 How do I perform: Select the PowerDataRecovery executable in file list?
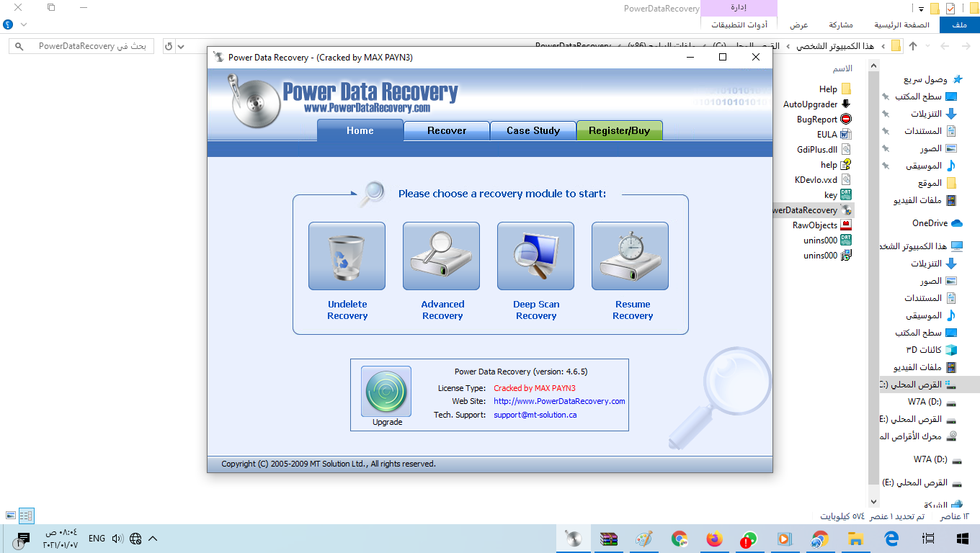[x=812, y=210]
